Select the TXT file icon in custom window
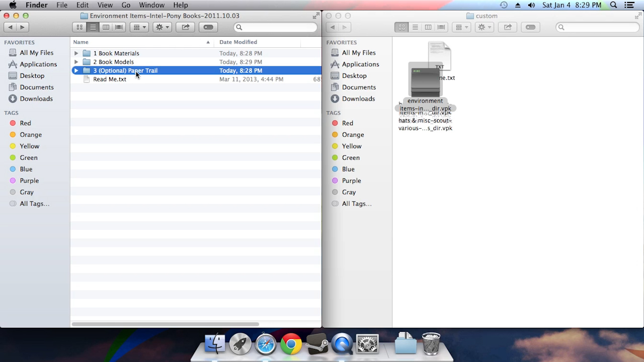 tap(440, 55)
